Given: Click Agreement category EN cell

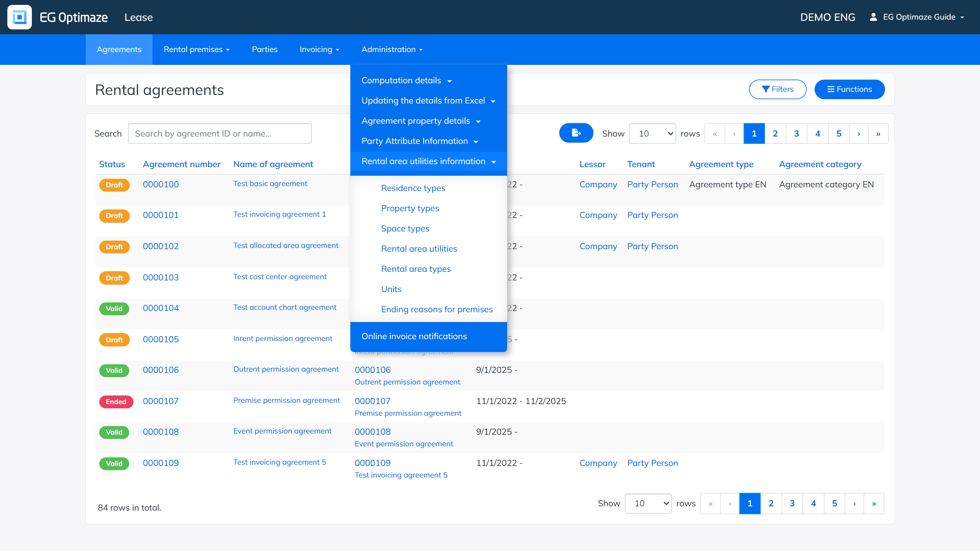Looking at the screenshot, I should coord(826,184).
